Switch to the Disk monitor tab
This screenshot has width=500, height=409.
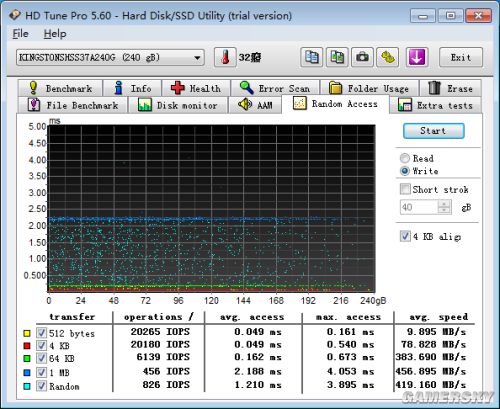tap(178, 105)
